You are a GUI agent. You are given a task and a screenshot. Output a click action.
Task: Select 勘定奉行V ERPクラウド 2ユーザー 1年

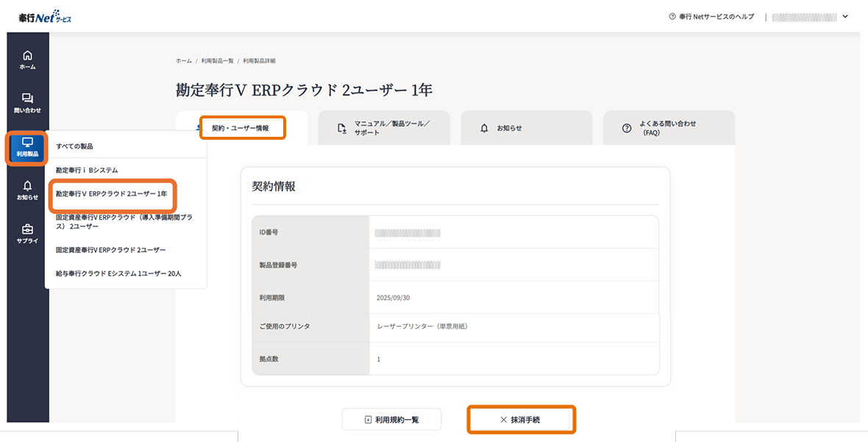(112, 194)
